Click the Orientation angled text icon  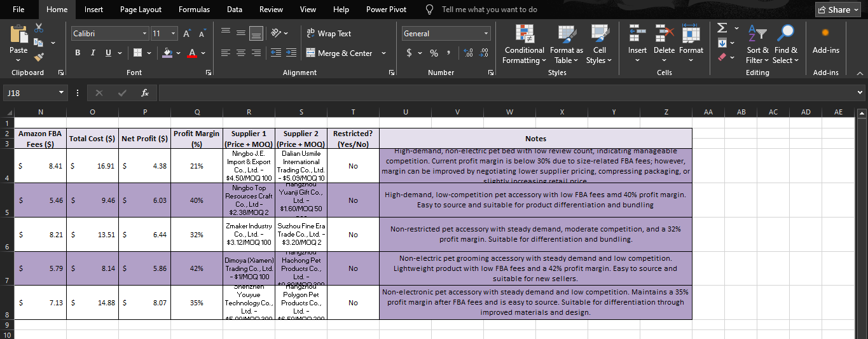[275, 34]
